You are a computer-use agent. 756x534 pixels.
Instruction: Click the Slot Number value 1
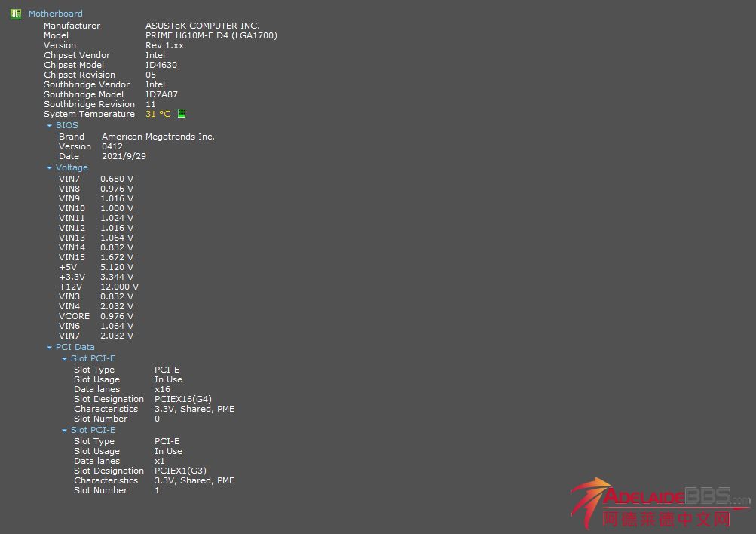[157, 490]
